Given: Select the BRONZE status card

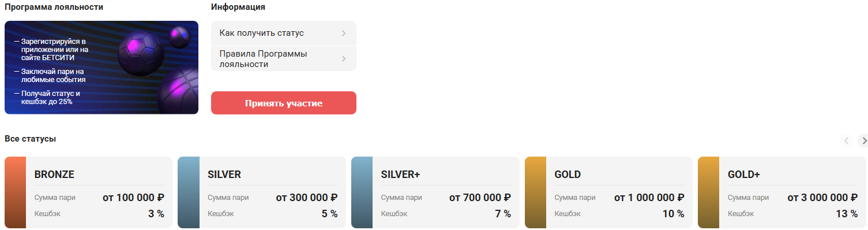Looking at the screenshot, I should point(88,192).
